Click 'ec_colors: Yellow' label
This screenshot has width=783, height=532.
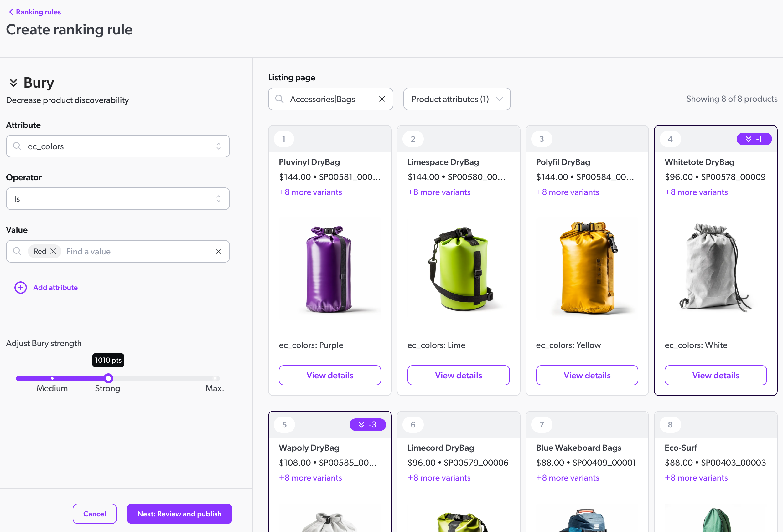568,345
